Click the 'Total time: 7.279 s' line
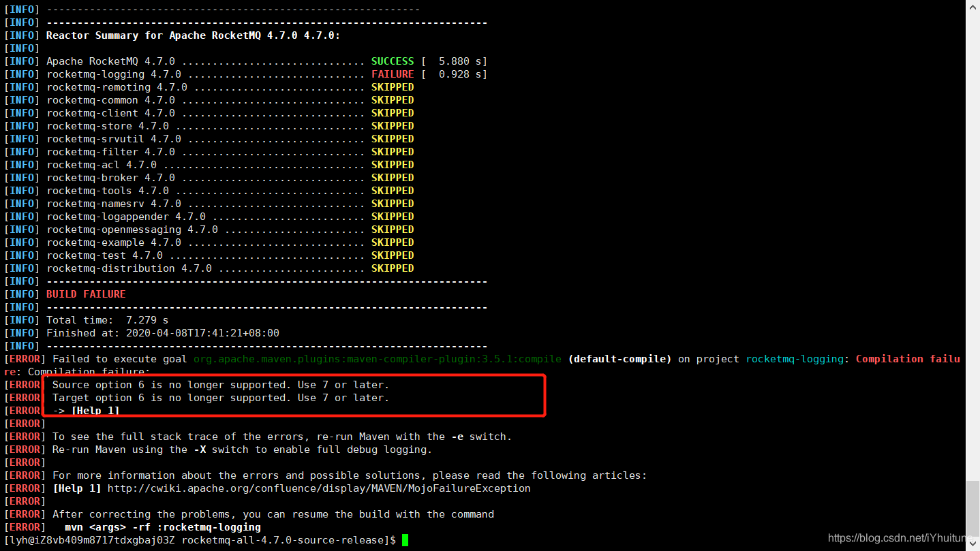Viewport: 980px width, 551px height. tap(87, 320)
